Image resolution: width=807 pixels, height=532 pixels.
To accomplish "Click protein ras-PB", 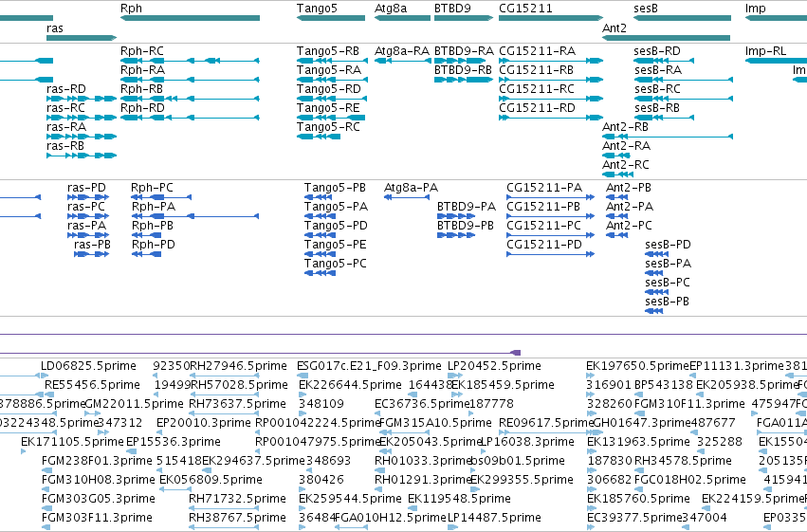I will (x=92, y=254).
